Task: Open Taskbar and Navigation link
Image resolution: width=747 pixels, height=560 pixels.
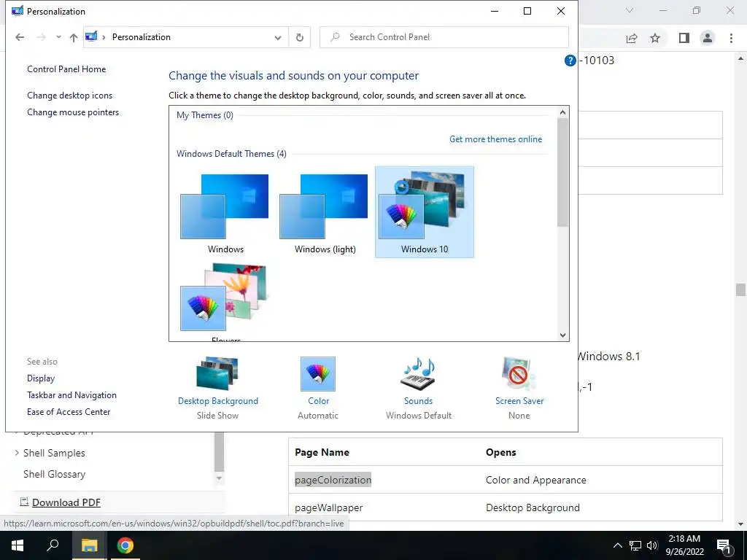Action: 71,394
